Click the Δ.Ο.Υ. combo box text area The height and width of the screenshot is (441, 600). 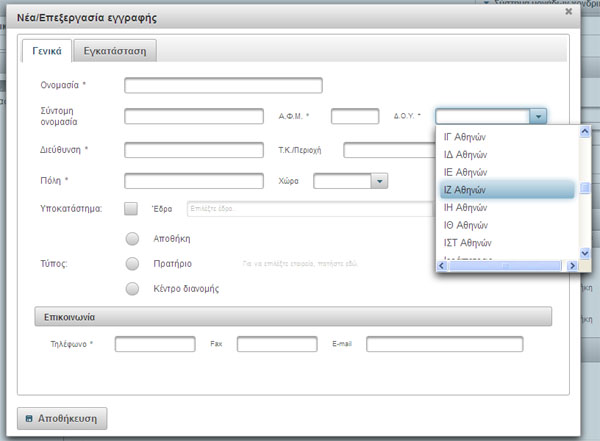click(x=483, y=116)
